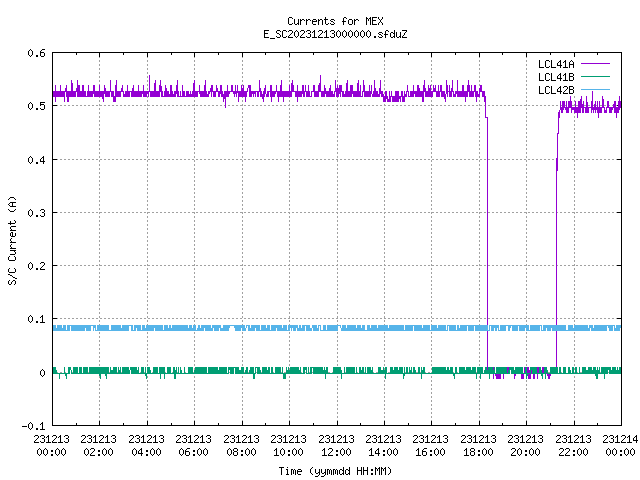Click the 231213 10:00 time tick label
This screenshot has width=640, height=480.
(x=288, y=446)
